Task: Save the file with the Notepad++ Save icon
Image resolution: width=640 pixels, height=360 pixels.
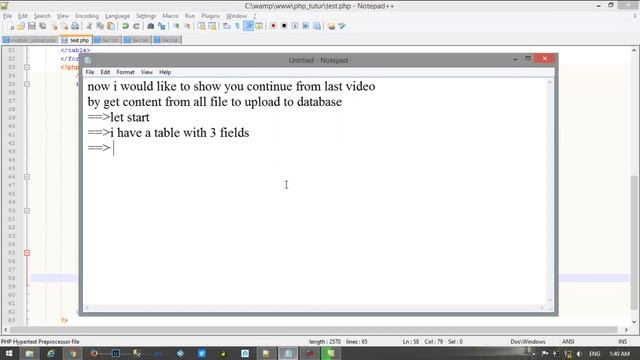Action: (32, 26)
